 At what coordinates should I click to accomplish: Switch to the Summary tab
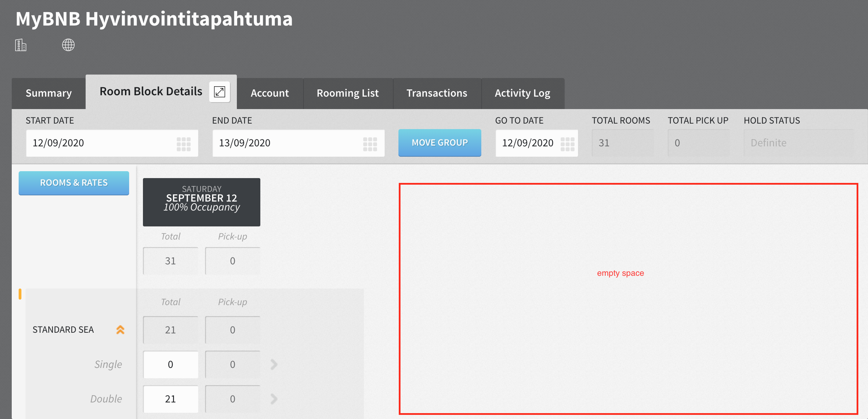tap(49, 93)
